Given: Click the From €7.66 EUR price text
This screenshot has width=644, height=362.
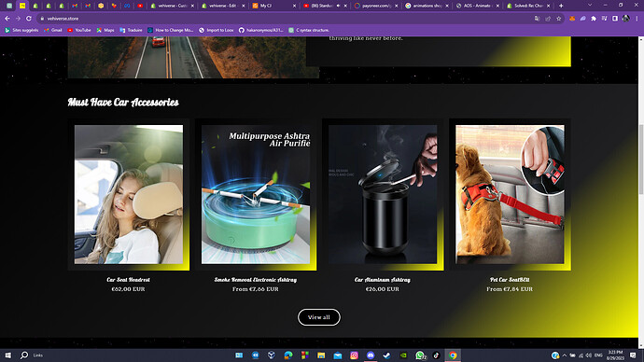Looking at the screenshot, I should (x=256, y=289).
